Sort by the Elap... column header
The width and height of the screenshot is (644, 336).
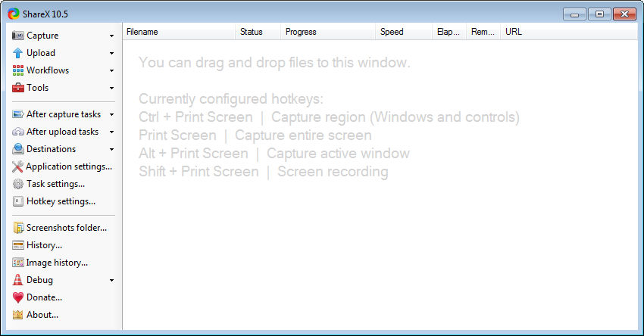click(449, 32)
